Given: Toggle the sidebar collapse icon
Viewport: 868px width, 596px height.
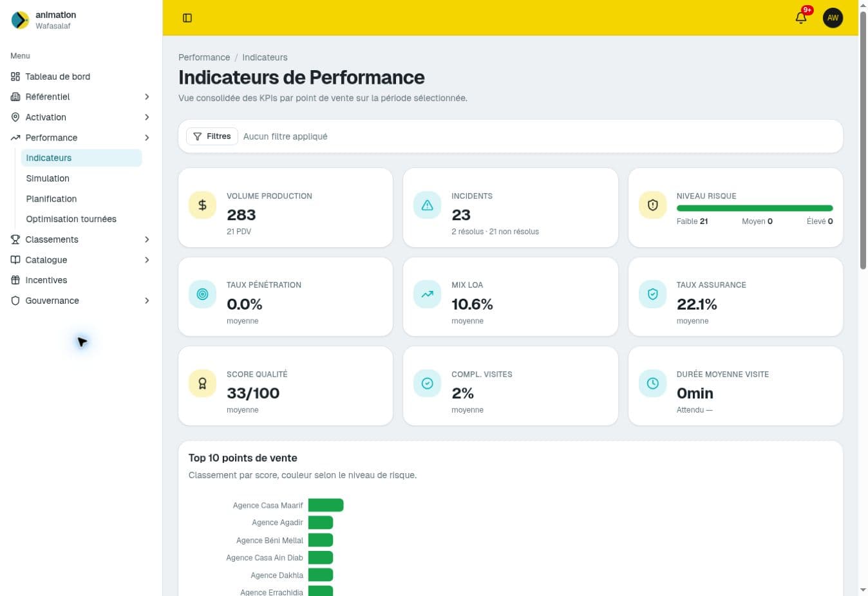Looking at the screenshot, I should 187,18.
